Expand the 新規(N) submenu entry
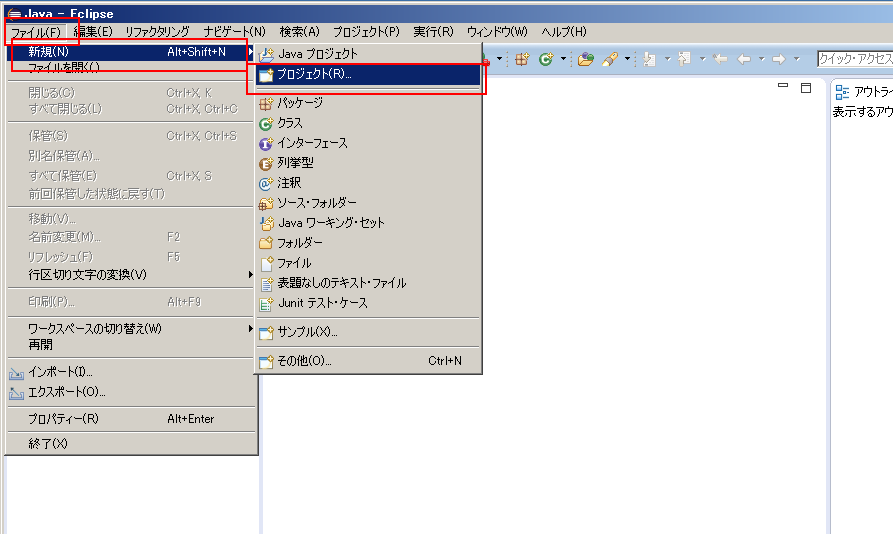Viewport: 893px width, 534px height. 131,52
